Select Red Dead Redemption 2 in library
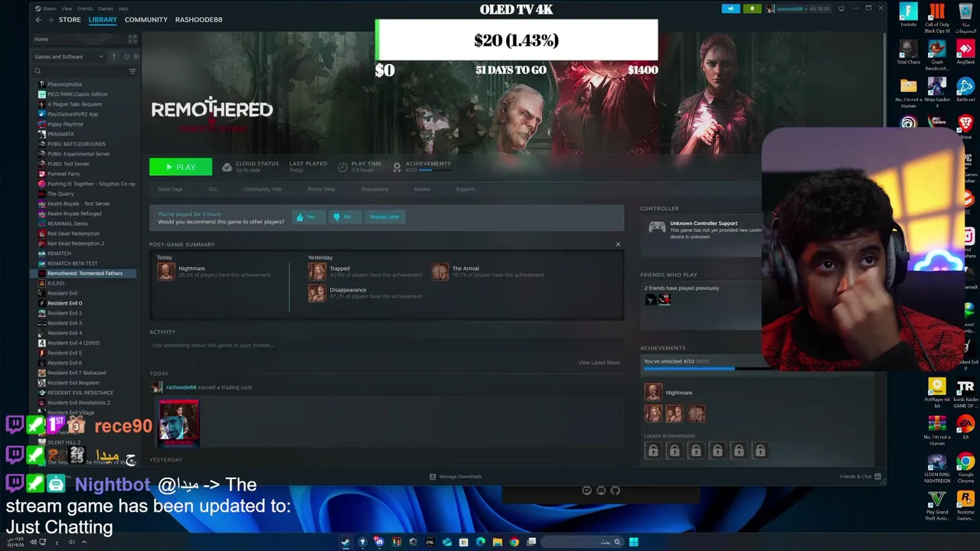This screenshot has width=980, height=551. tap(76, 243)
